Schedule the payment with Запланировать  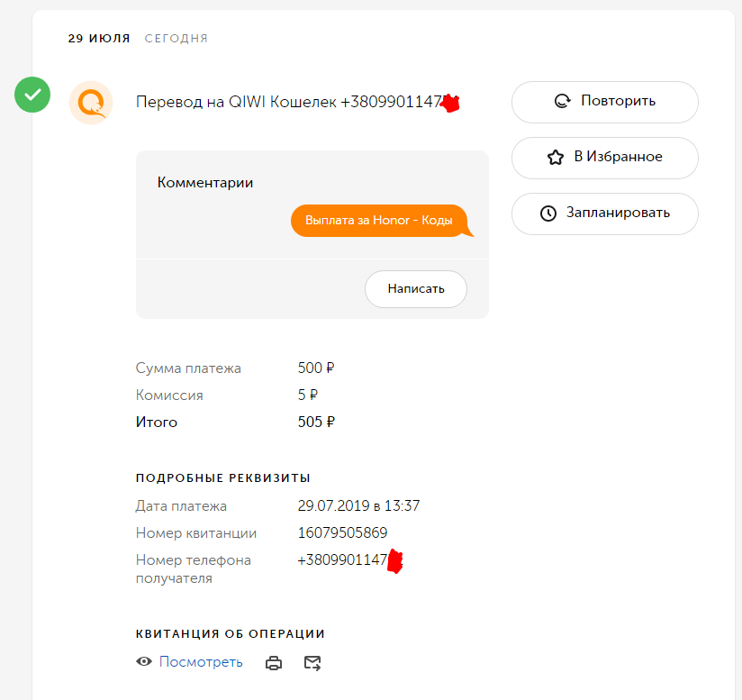(x=605, y=214)
